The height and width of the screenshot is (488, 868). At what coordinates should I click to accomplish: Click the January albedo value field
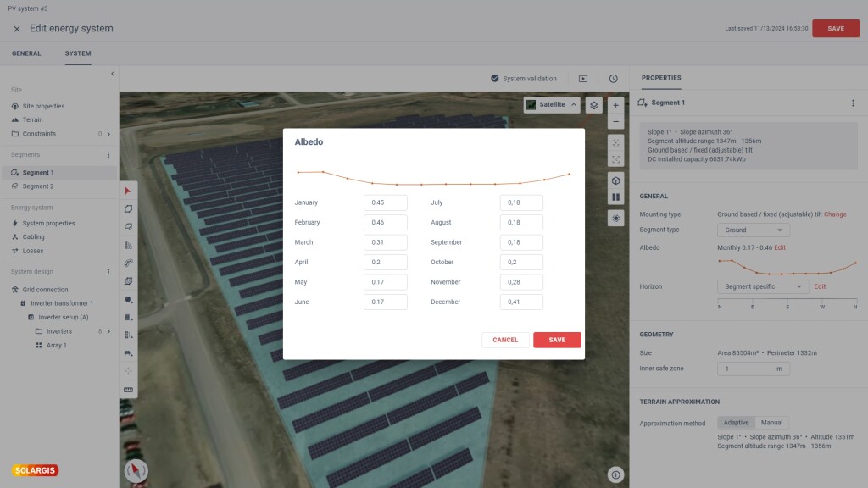pos(386,202)
